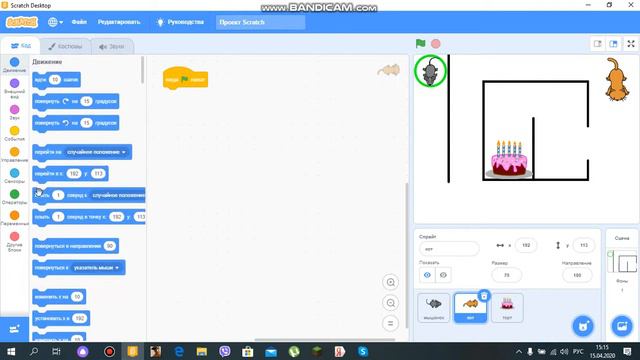Open the Файл menu
The width and height of the screenshot is (640, 360).
(x=79, y=22)
